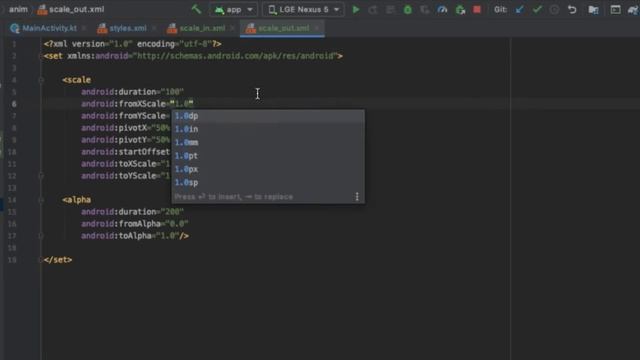
Task: Click the scale_out.xml breadcrumb
Action: click(71, 9)
